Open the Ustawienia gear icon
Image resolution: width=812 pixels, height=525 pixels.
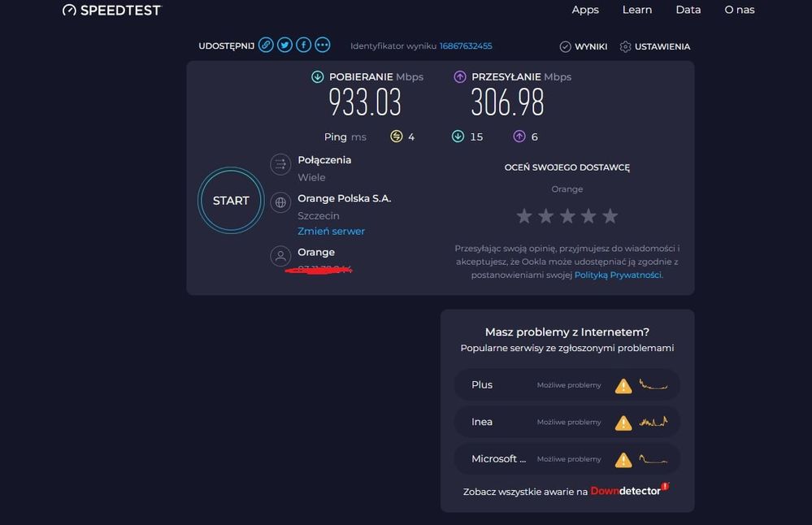click(626, 47)
